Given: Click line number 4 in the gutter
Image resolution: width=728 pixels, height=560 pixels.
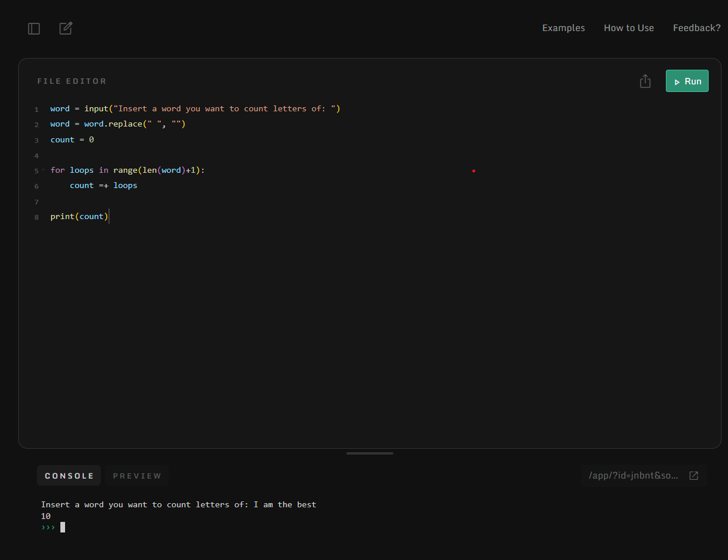Looking at the screenshot, I should pyautogui.click(x=36, y=156).
